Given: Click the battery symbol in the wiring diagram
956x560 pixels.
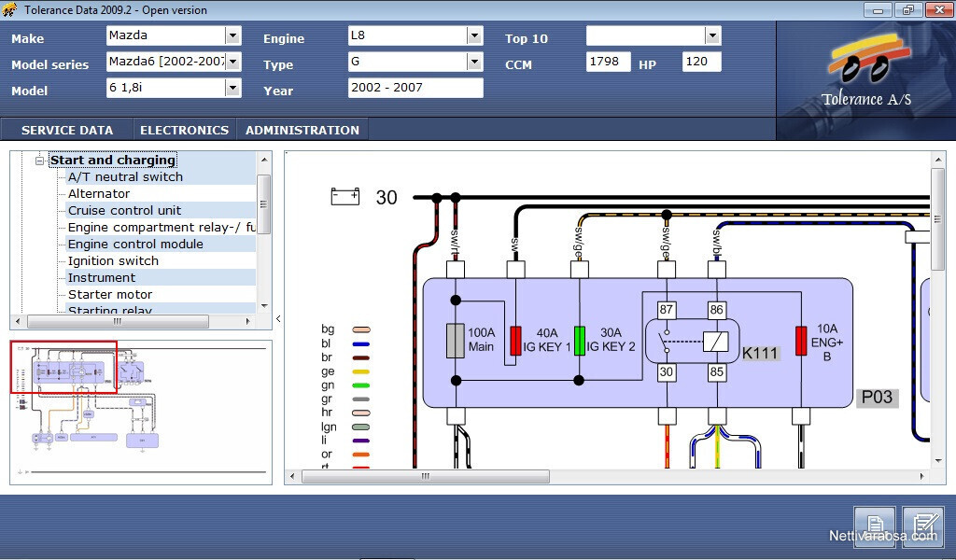Looking at the screenshot, I should point(345,196).
